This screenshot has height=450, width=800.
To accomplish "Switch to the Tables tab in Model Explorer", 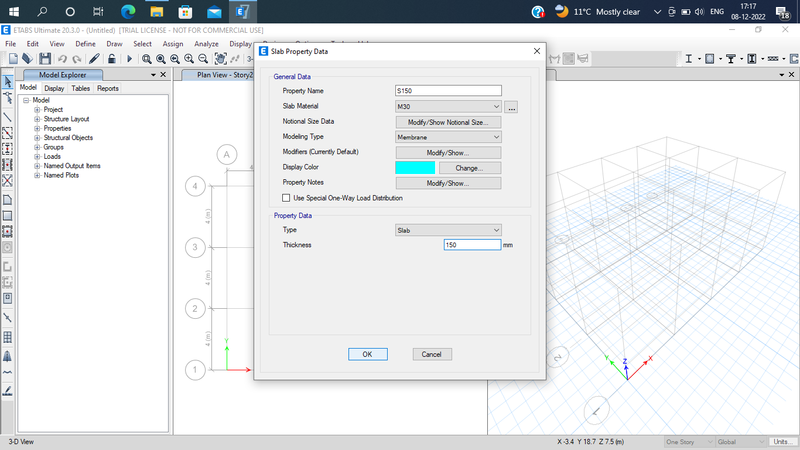I will click(81, 88).
